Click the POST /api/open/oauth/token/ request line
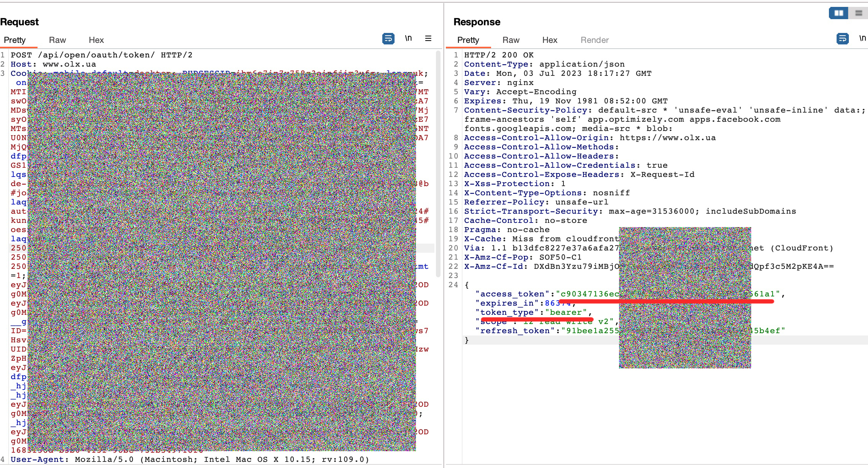 pyautogui.click(x=102, y=55)
